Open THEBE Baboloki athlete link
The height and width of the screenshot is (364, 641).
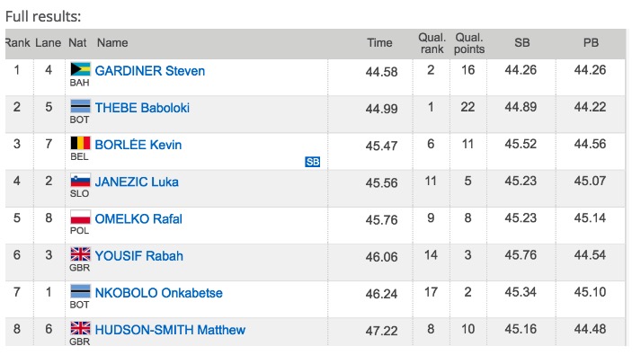pos(142,108)
